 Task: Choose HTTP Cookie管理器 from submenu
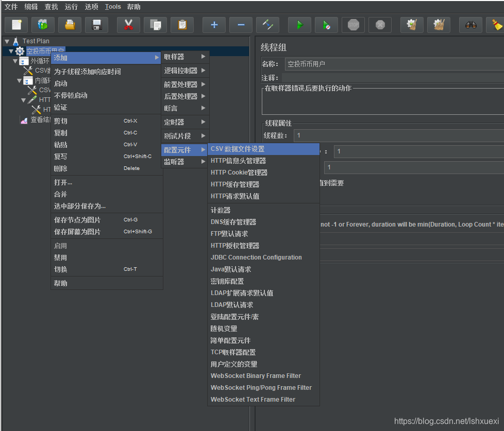pos(263,173)
